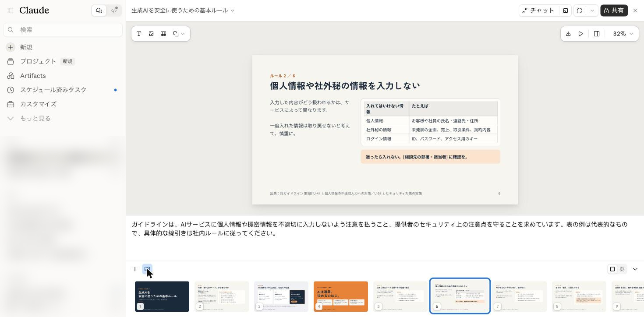
Task: Open カスタマイズ in the sidebar
Action: [x=63, y=104]
